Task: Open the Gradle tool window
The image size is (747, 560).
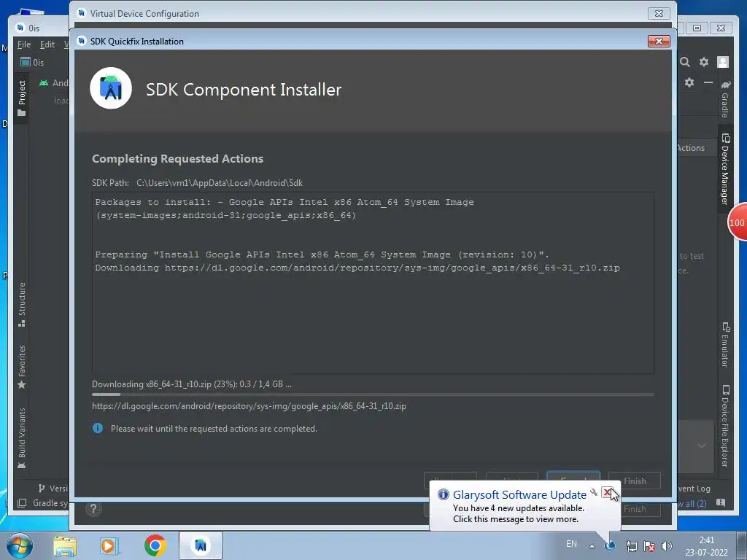Action: [x=725, y=99]
